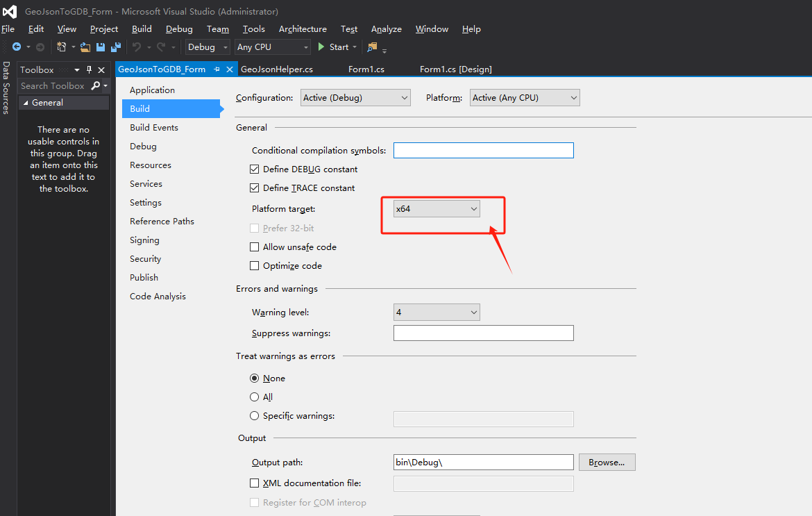Open the Configuration Active (Debug) dropdown
812x516 pixels.
coord(355,97)
